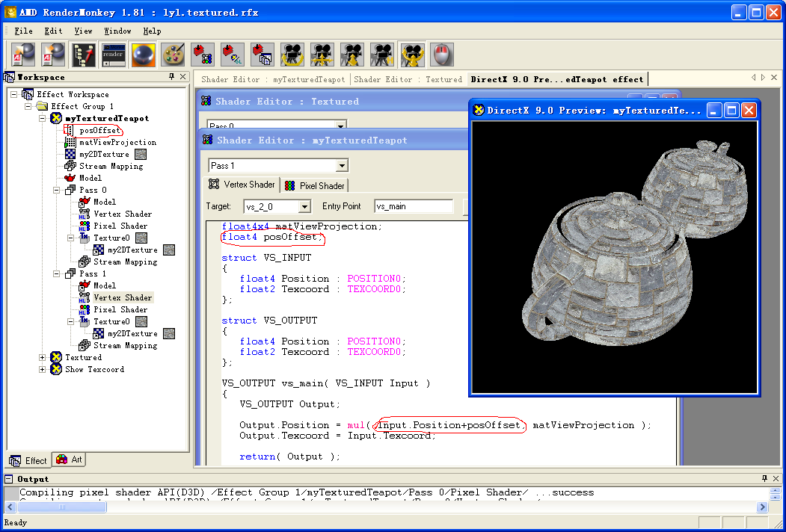Click the 'float4 posOffset;' code line

tap(272, 237)
